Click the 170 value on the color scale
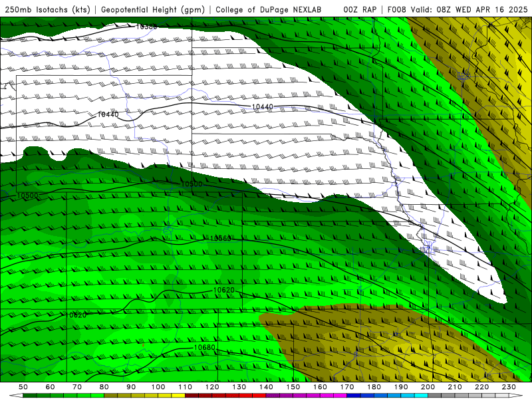 [347, 387]
